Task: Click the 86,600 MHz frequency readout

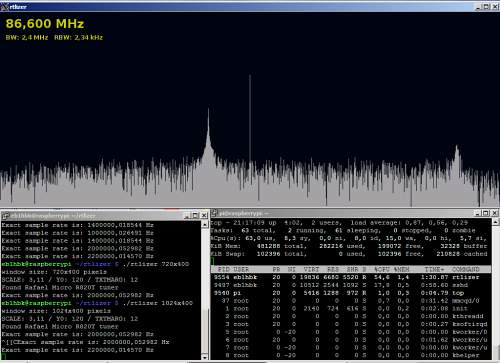Action: pos(45,24)
